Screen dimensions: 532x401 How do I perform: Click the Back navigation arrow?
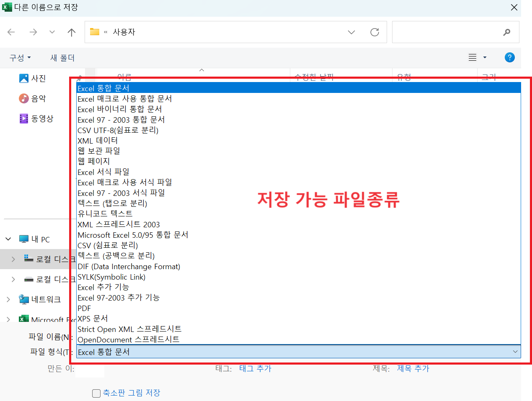[x=11, y=32]
